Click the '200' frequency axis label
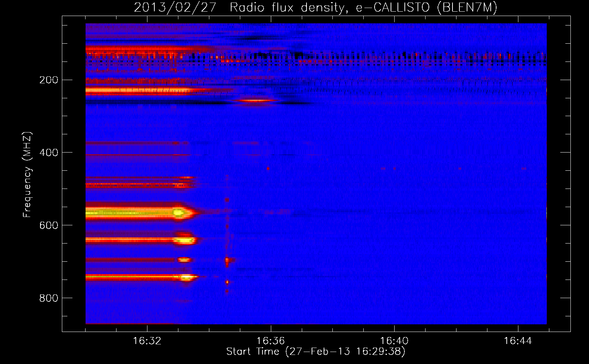Viewport: 589px width, 364px height. (x=49, y=80)
